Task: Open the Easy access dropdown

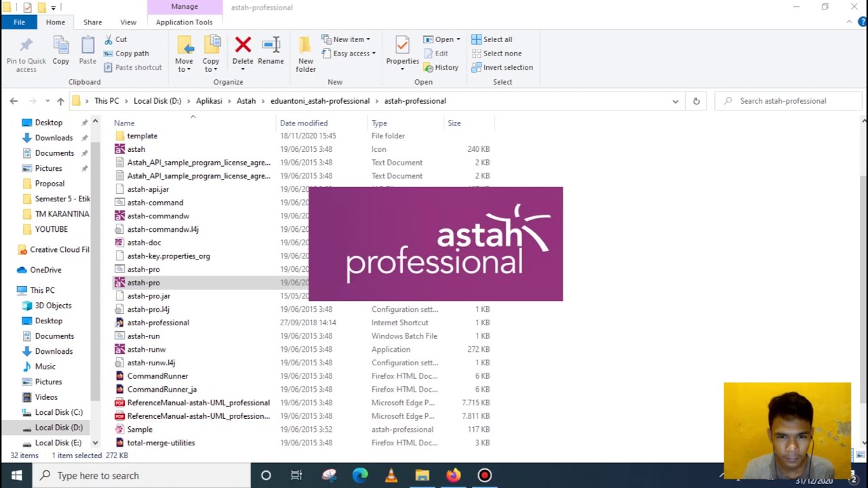Action: pos(349,54)
